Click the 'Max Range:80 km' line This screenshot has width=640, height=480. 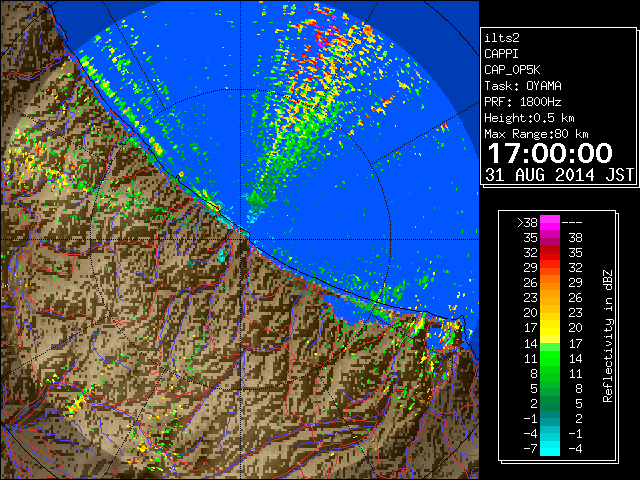pyautogui.click(x=536, y=134)
